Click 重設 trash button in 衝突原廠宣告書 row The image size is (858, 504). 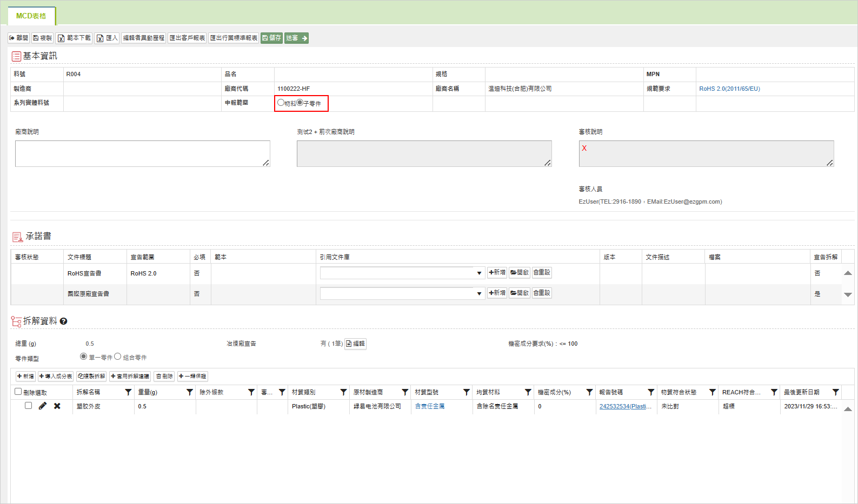coord(542,293)
